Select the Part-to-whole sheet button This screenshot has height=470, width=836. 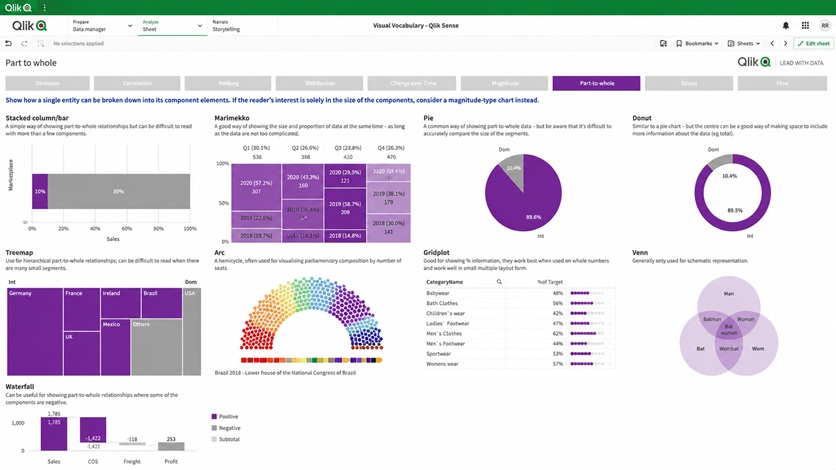597,83
